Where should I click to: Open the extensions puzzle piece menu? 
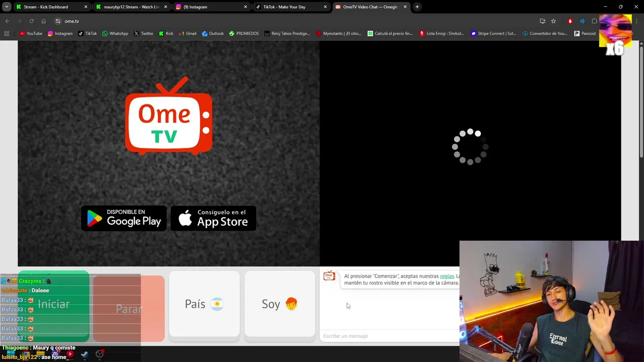[594, 21]
